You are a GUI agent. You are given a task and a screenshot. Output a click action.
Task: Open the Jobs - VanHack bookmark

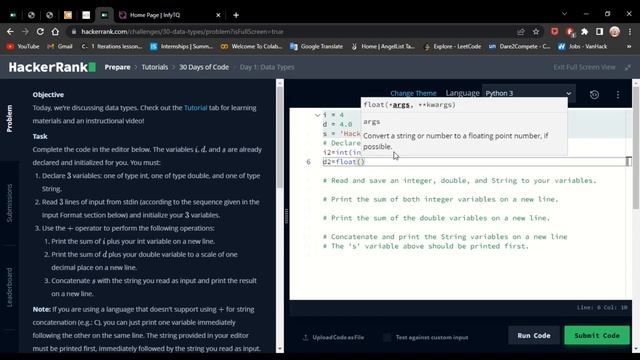point(582,47)
